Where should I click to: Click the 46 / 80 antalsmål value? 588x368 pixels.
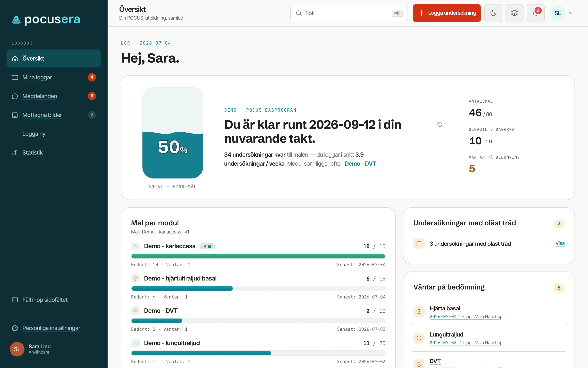tap(480, 113)
